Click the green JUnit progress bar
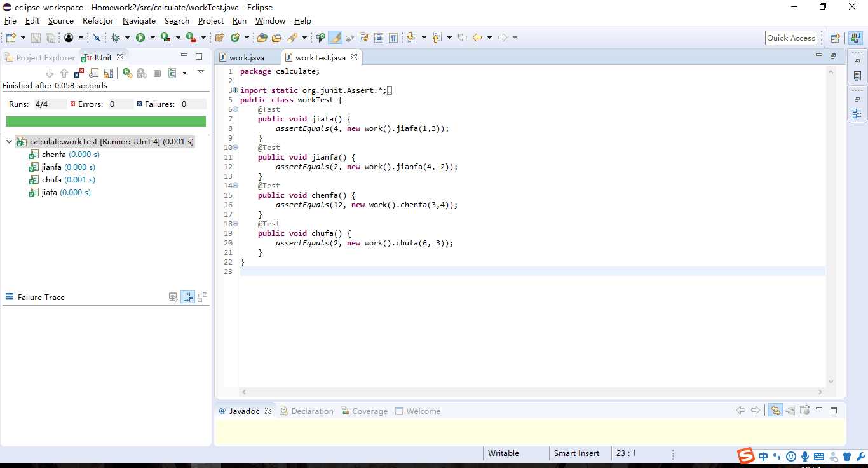The height and width of the screenshot is (468, 868). (105, 121)
